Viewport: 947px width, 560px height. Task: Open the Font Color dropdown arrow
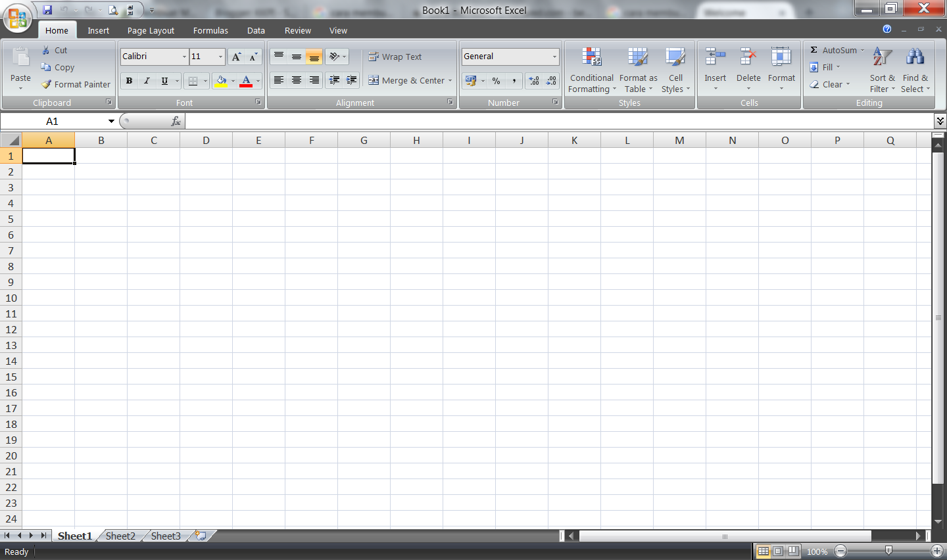click(258, 81)
